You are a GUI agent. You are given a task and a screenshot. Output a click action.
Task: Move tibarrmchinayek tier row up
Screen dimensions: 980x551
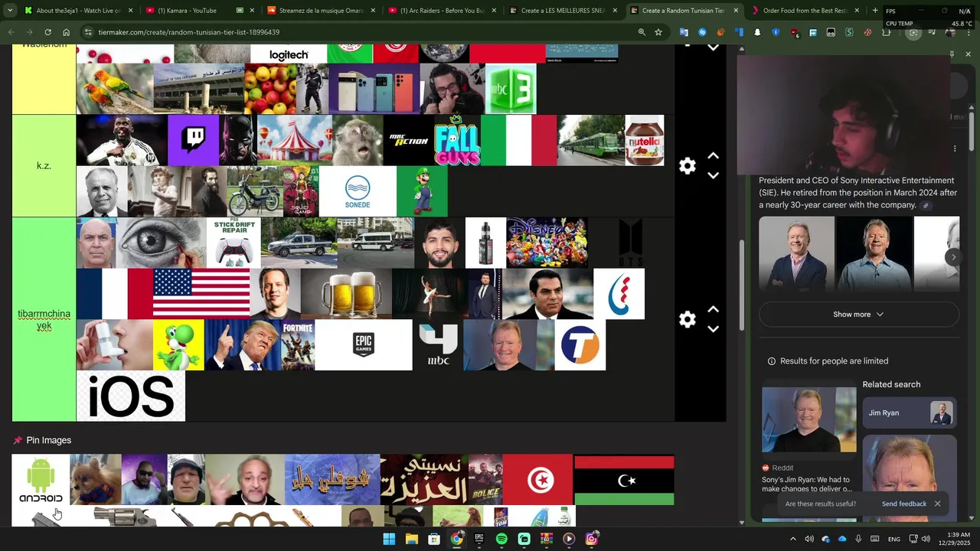coord(713,309)
